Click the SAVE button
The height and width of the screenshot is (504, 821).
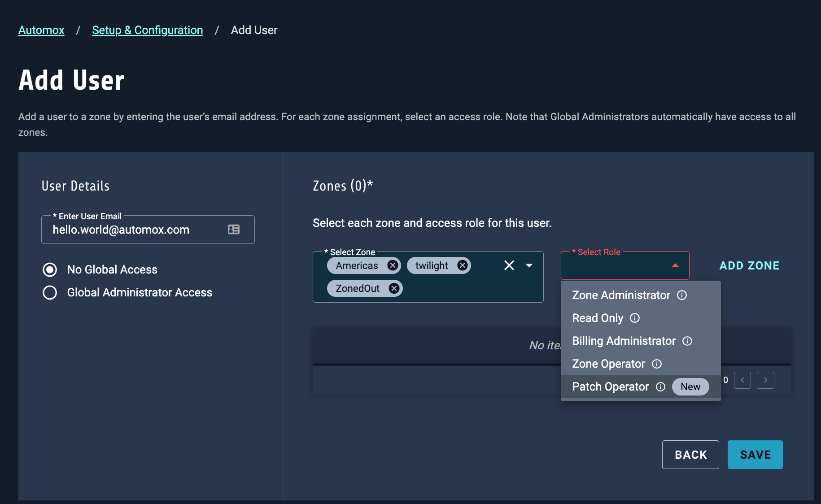(x=755, y=455)
